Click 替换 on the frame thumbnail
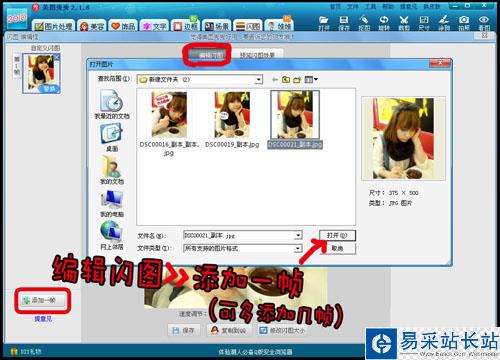The width and height of the screenshot is (500, 360). coord(50,89)
